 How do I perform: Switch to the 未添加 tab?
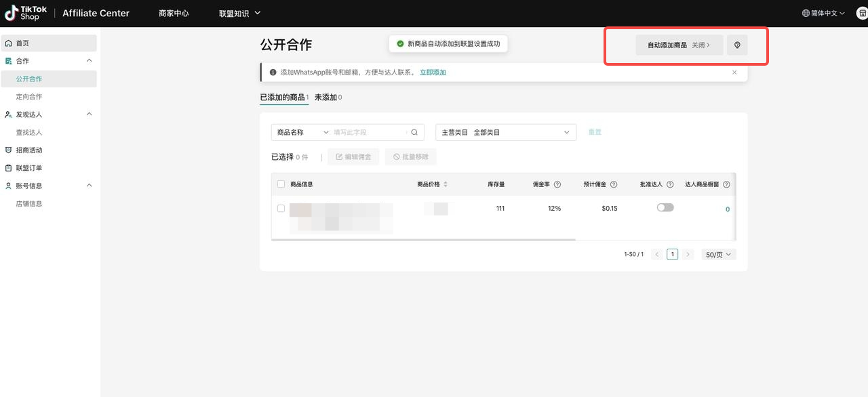(328, 98)
